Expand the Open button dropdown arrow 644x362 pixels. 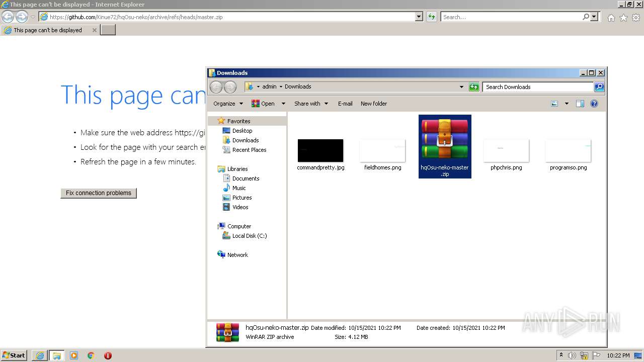283,104
